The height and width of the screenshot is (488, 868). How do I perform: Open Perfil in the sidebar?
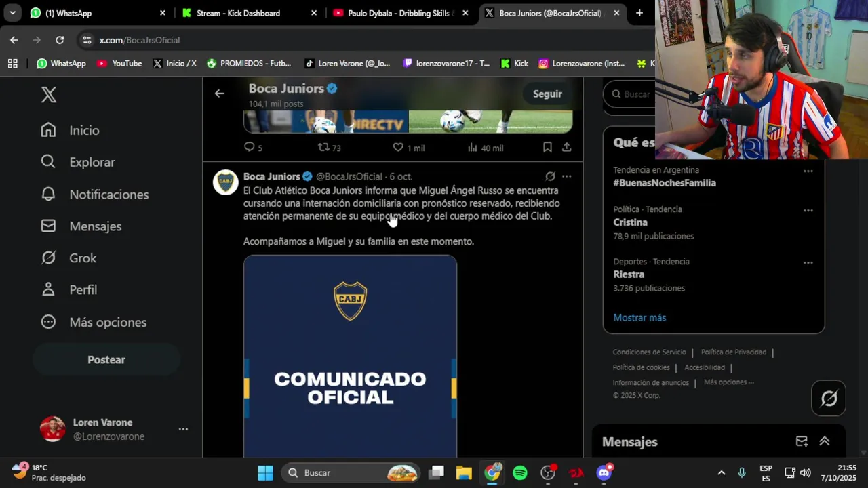point(68,290)
